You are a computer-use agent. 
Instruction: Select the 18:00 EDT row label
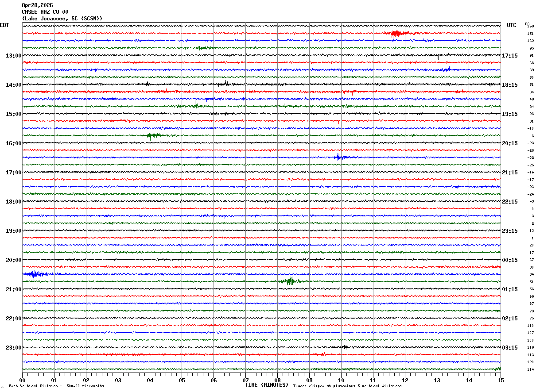click(x=13, y=202)
